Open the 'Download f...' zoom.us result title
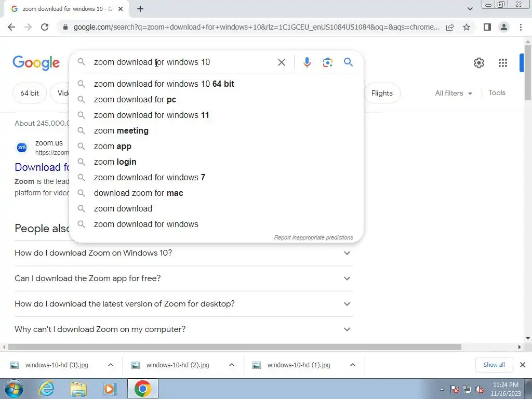Screen dimensions: 532x399 [x=42, y=167]
